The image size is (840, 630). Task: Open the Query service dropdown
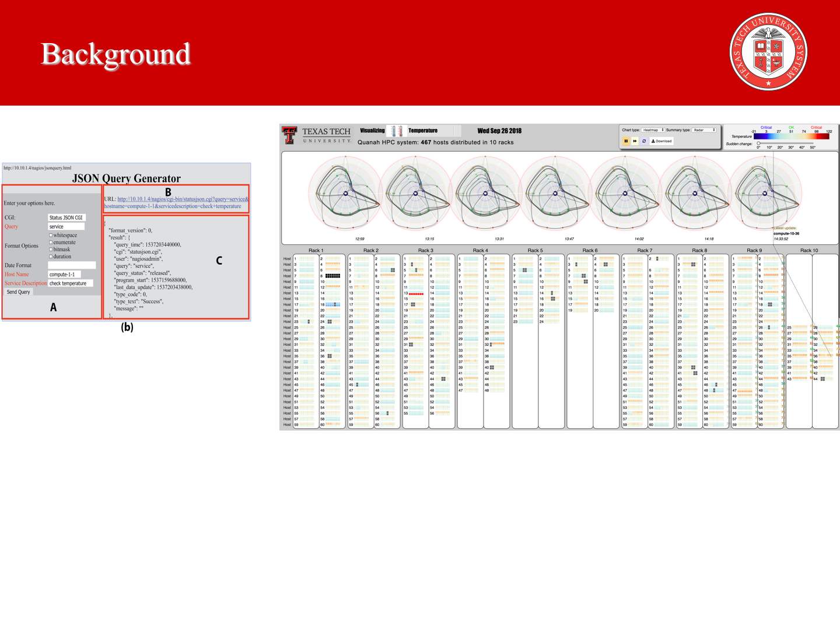tap(66, 226)
